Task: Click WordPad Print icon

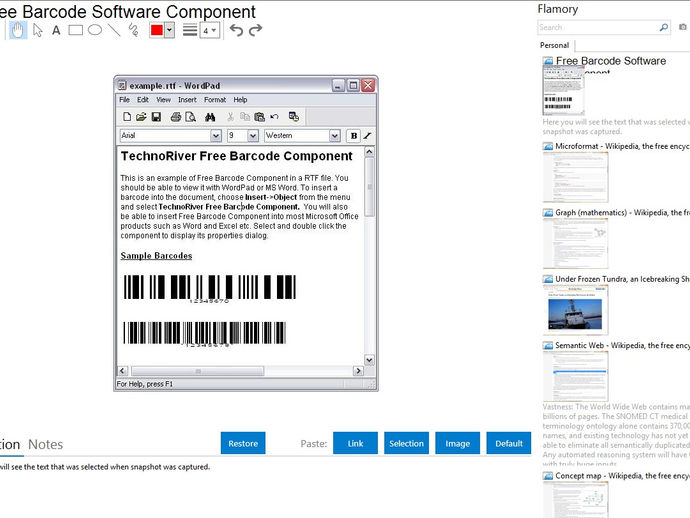Action: [x=176, y=117]
